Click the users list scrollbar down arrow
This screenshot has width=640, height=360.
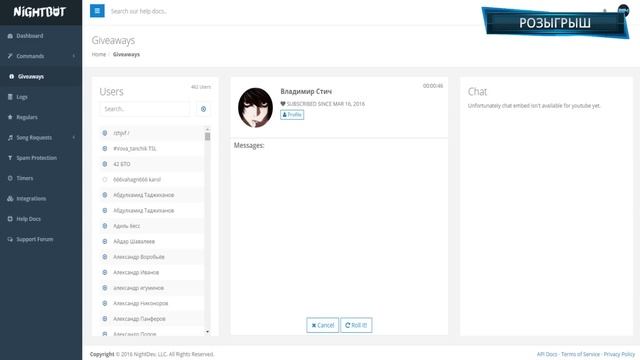tap(207, 332)
